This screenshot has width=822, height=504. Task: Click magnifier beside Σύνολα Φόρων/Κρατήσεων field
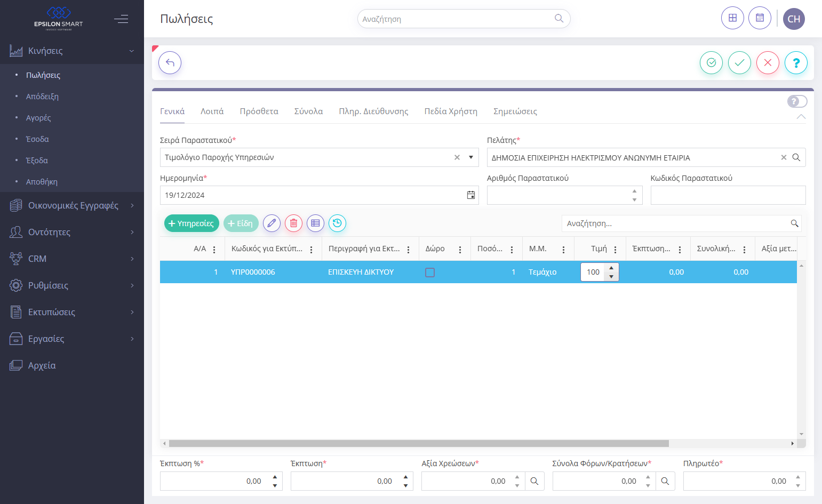tap(665, 481)
